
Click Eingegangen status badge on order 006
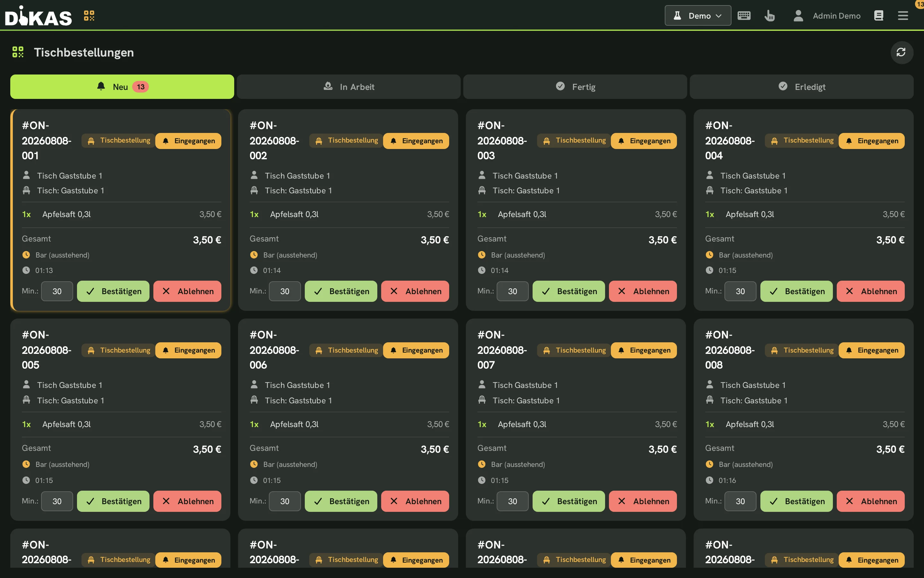(416, 350)
